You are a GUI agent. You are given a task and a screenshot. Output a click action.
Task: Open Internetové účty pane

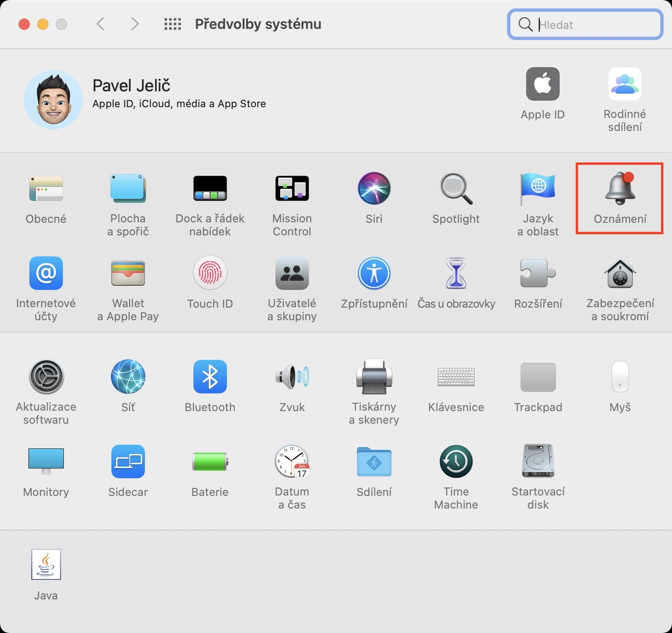(x=46, y=273)
